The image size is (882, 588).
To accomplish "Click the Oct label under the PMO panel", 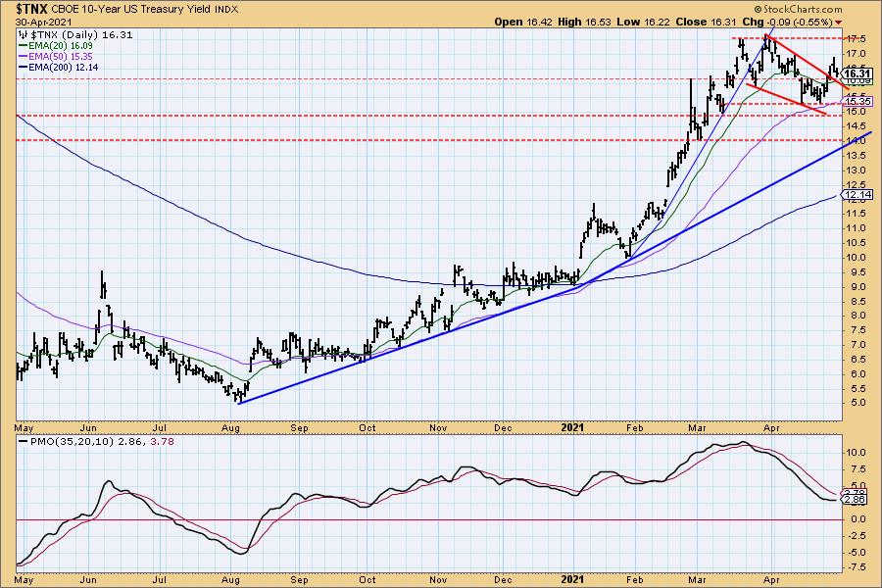I will [367, 580].
